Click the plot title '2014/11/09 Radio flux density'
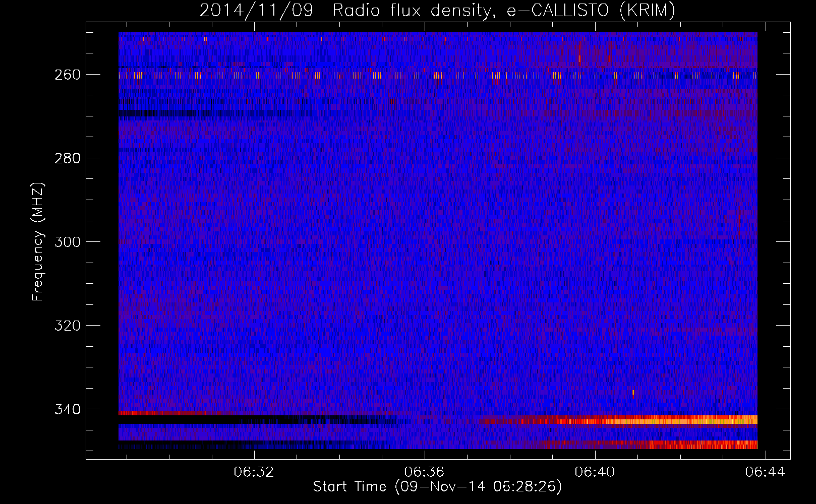The height and width of the screenshot is (504, 816). 437,10
